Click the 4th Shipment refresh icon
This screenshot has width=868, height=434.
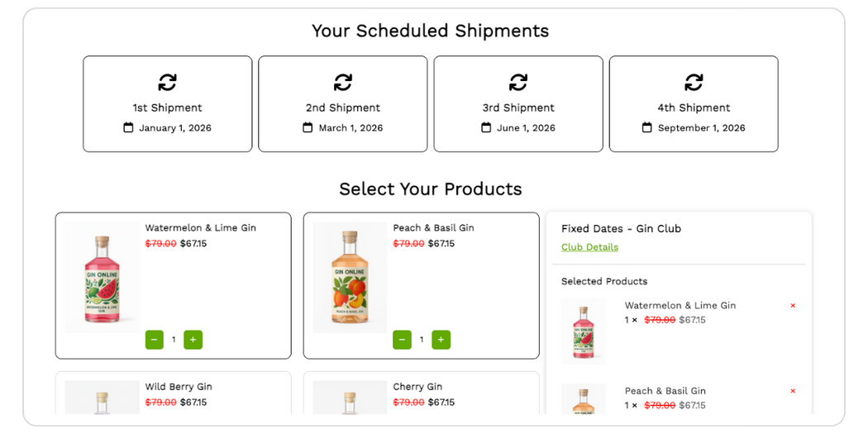click(694, 82)
